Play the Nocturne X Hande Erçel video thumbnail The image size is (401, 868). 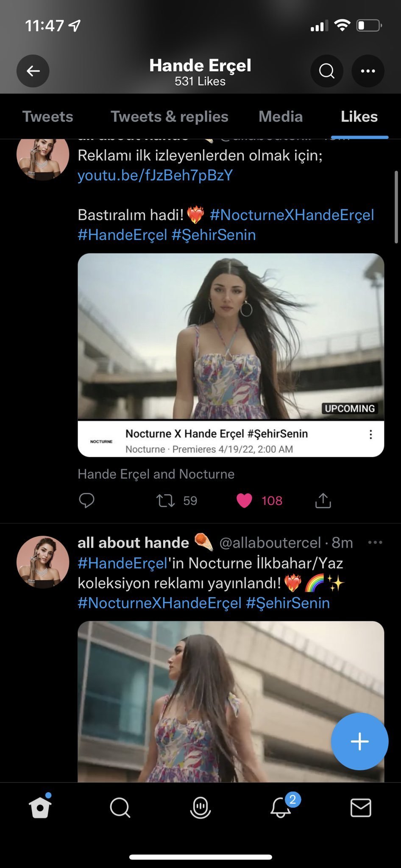pos(231,337)
